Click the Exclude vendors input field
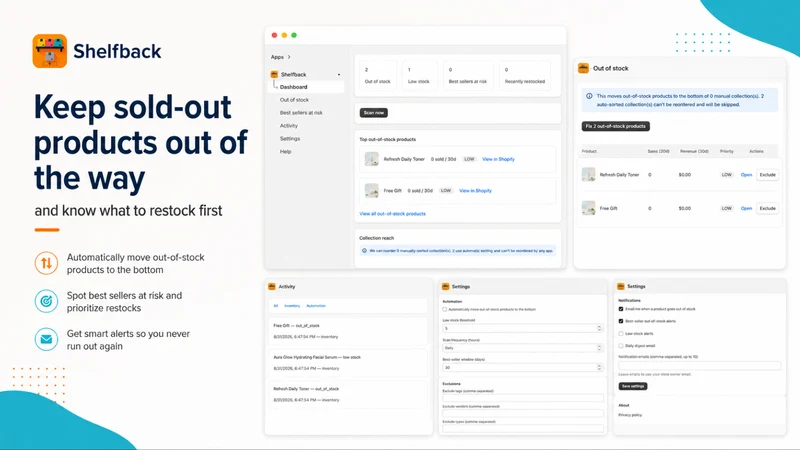 click(x=523, y=413)
